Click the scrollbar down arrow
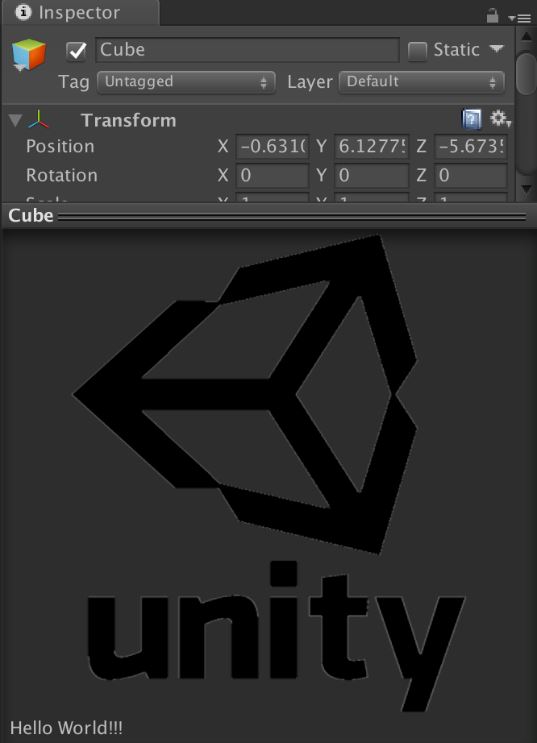Screen dimensions: 537x743 point(526,189)
